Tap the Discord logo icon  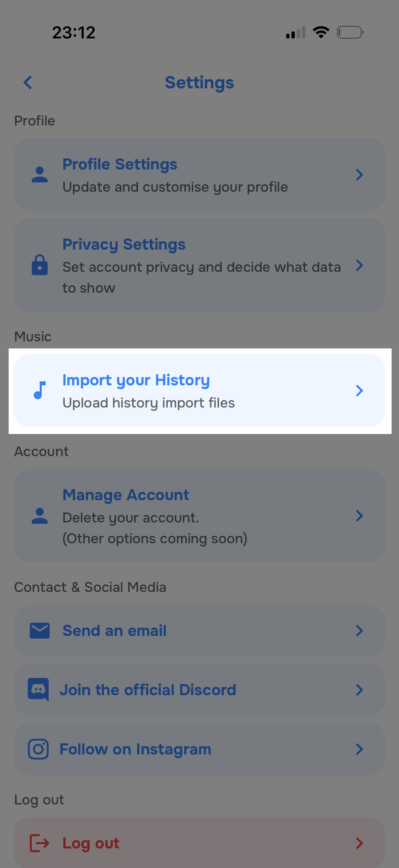click(x=38, y=690)
